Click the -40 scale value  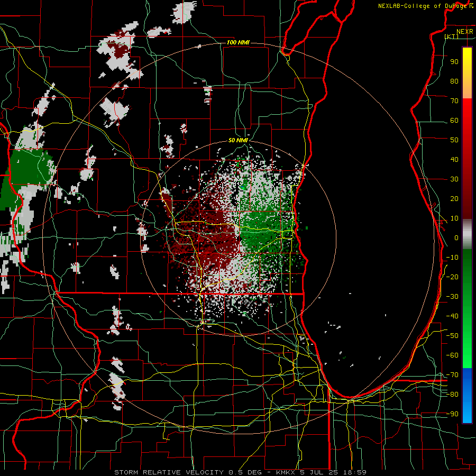(x=452, y=316)
